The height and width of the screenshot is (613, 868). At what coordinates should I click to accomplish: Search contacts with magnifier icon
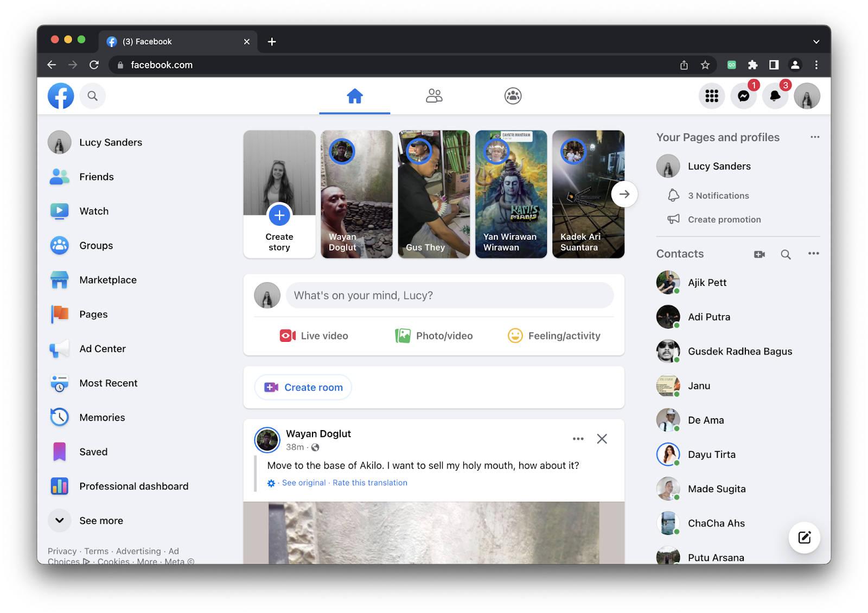(786, 254)
